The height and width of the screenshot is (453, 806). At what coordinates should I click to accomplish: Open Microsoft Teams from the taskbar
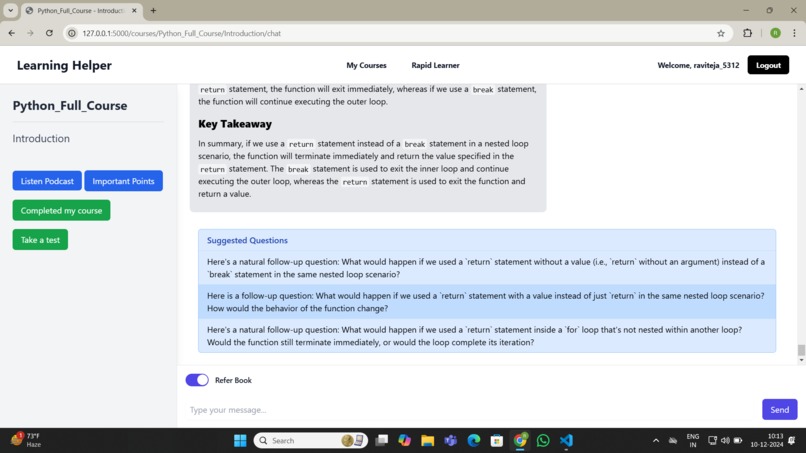451,441
